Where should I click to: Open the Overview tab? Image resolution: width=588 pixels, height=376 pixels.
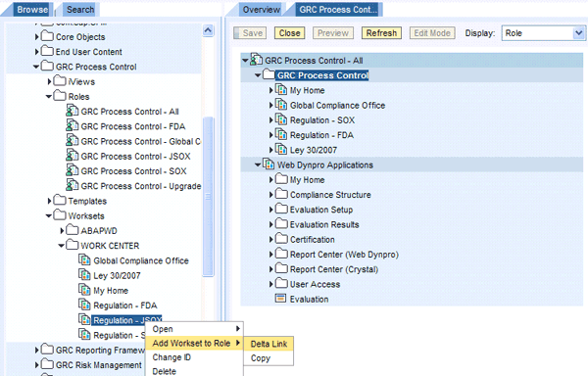point(261,10)
